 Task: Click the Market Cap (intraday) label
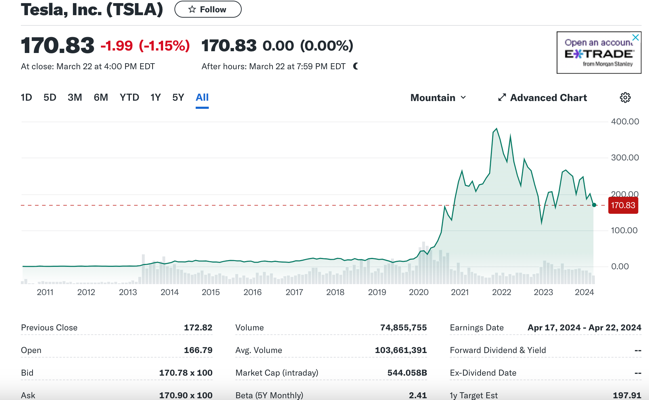pos(276,373)
